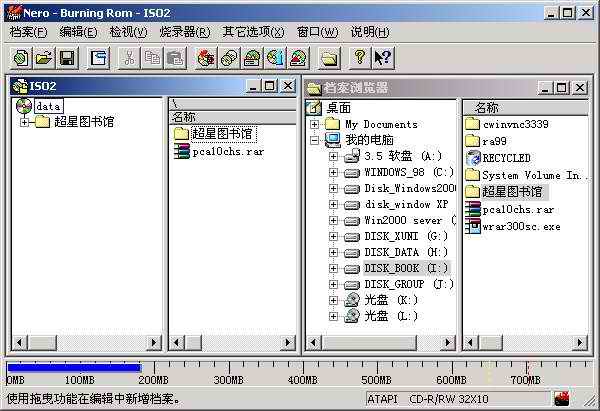
Task: Open the 检视(V) menu
Action: (128, 32)
